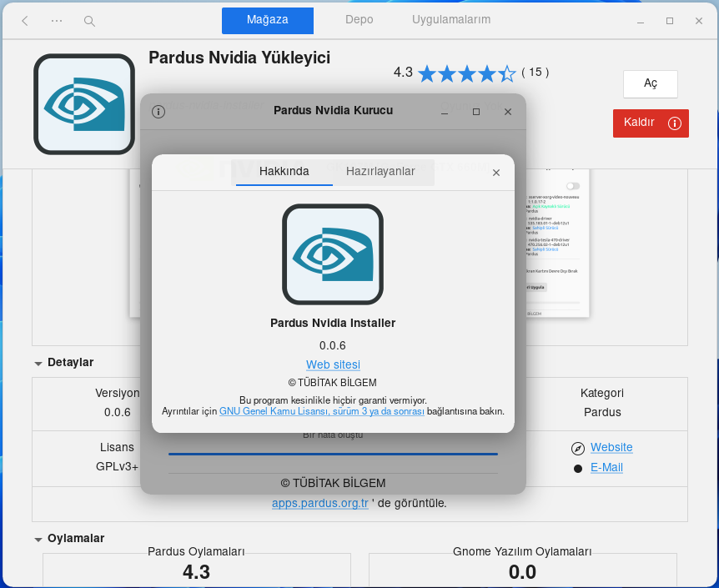Image resolution: width=719 pixels, height=588 pixels.
Task: Select the Hazırlayanlar tab
Action: [380, 172]
